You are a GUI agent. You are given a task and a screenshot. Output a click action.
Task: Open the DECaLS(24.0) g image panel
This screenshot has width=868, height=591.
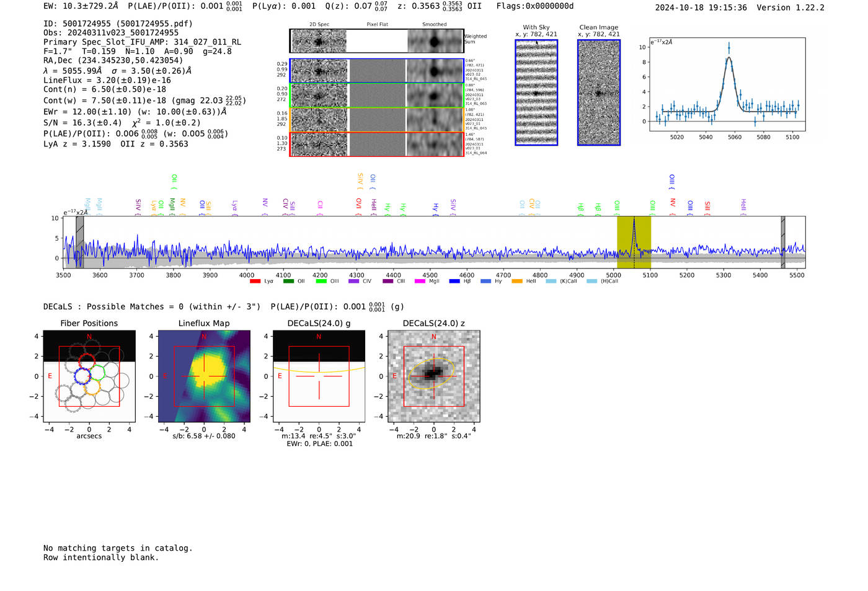click(x=319, y=376)
